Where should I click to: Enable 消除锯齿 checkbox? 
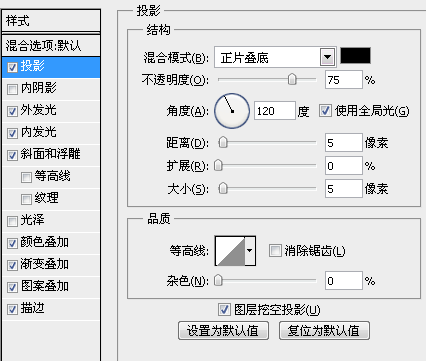pyautogui.click(x=275, y=251)
